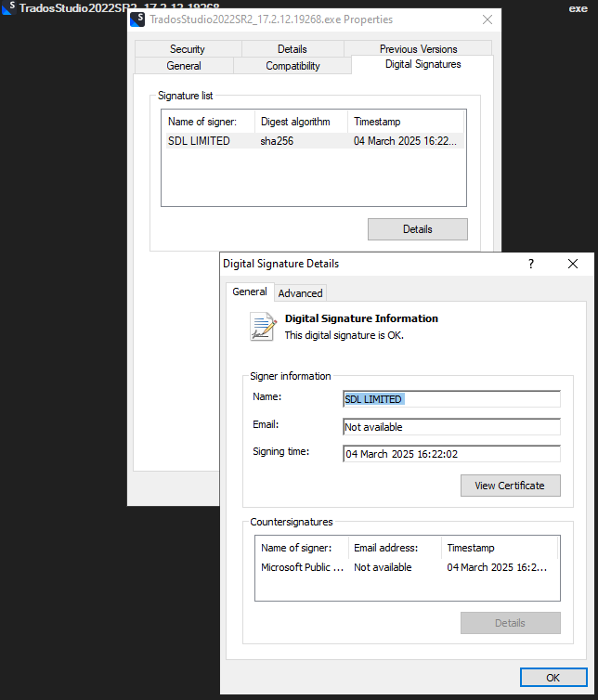Click Details button under Signature list
598x700 pixels.
pos(418,229)
